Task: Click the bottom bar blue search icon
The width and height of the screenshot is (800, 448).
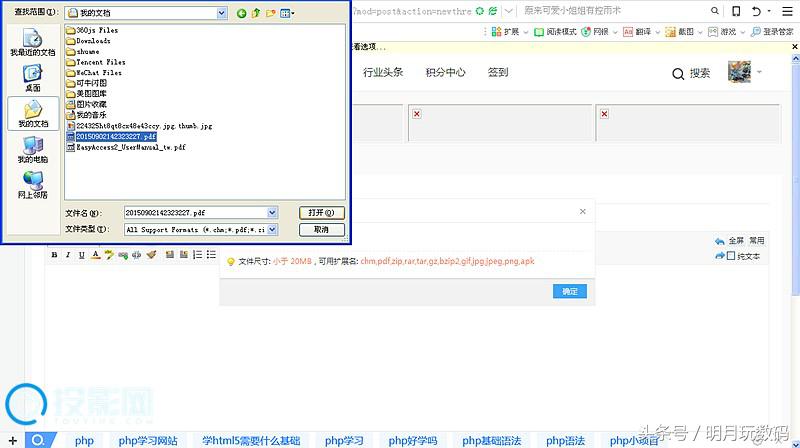Action: point(38,440)
